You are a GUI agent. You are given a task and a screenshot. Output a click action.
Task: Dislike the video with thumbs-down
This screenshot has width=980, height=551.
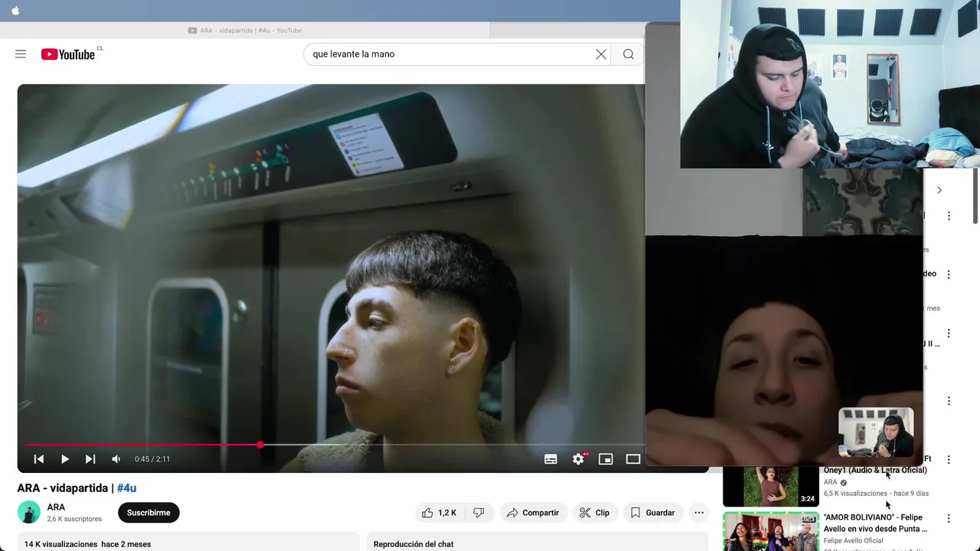(x=479, y=513)
